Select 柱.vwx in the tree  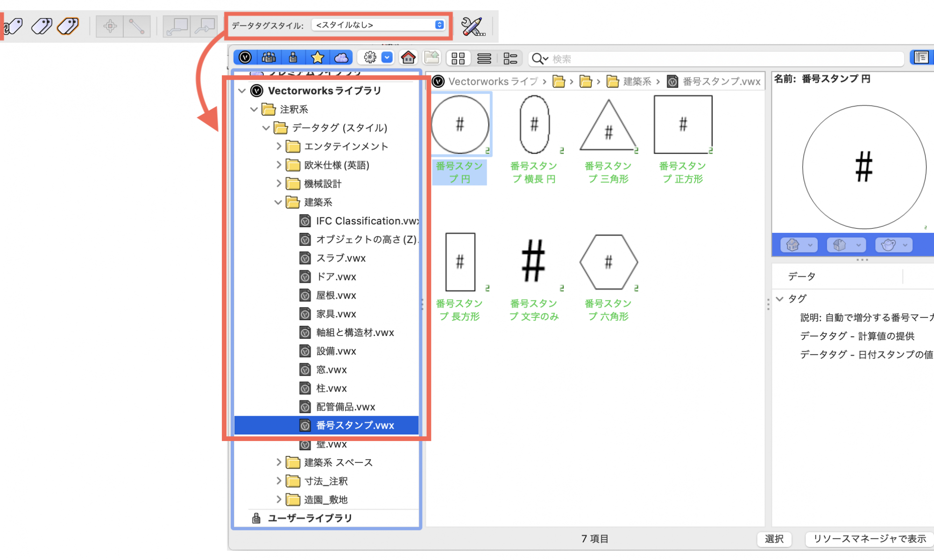[x=323, y=388]
